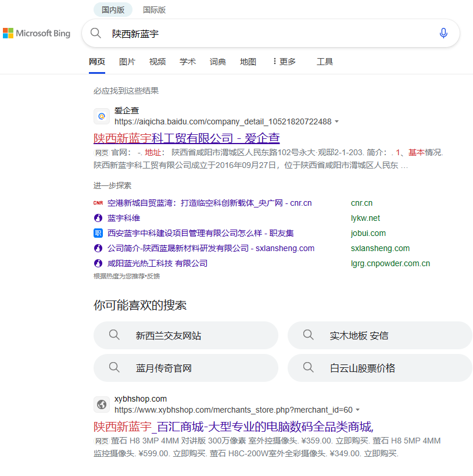Click the aiqicha.baidu.com URL text
This screenshot has height=476, width=473.
[223, 121]
